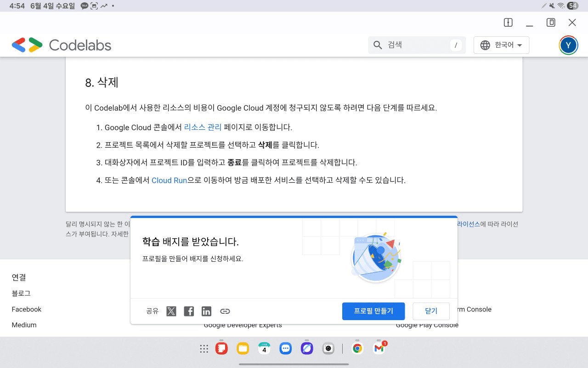588x368 pixels.
Task: Open the Cloud Run link
Action: (x=169, y=180)
